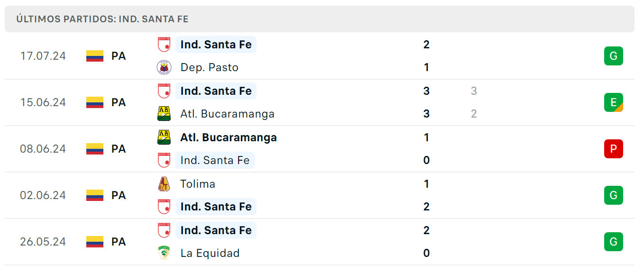Open the Tolima team link
The height and width of the screenshot is (273, 644).
[198, 184]
